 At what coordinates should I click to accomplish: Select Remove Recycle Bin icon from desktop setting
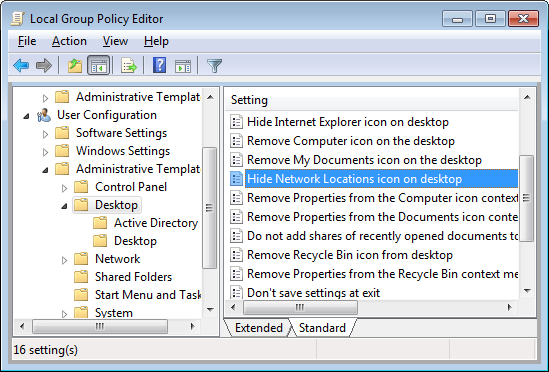point(350,255)
